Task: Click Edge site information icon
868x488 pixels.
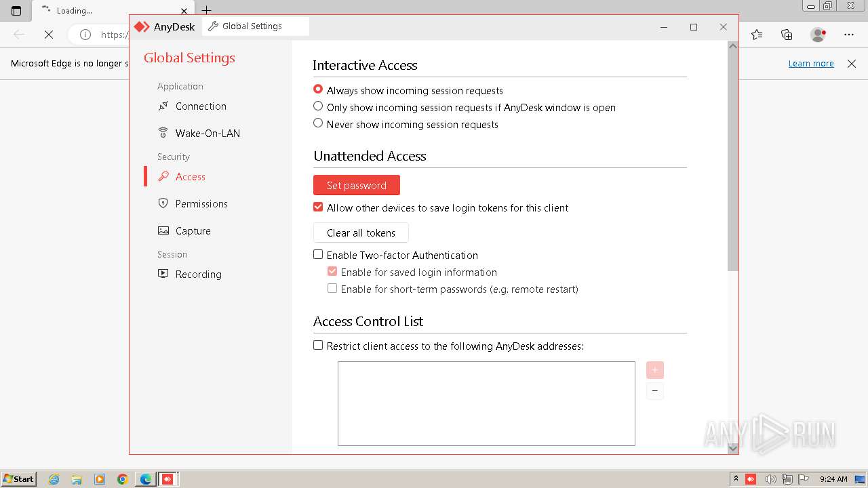Action: pos(85,34)
